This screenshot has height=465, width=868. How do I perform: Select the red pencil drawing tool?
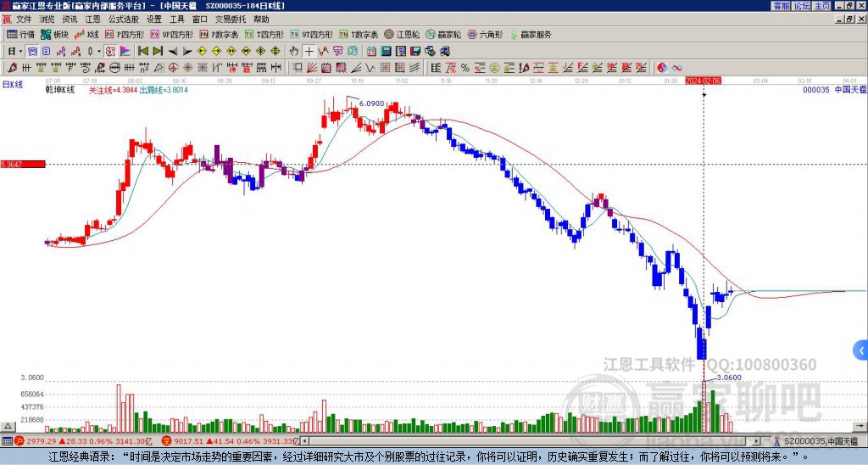[x=11, y=68]
